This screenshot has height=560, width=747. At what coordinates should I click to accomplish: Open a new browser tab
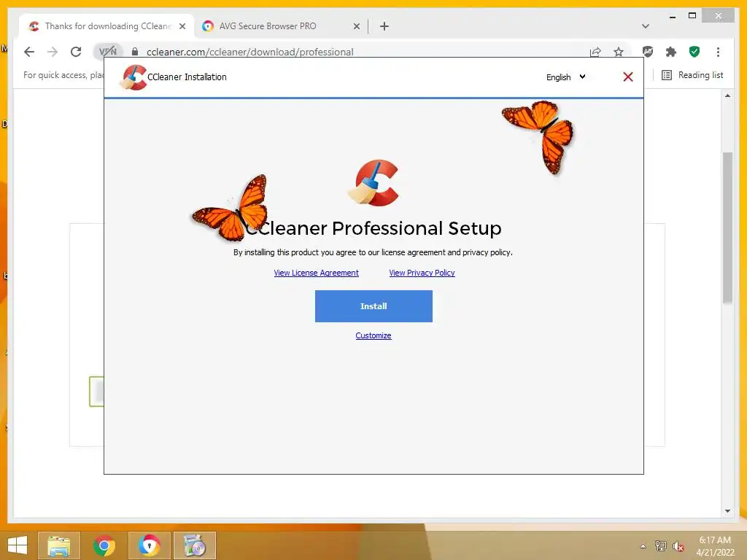pos(384,26)
